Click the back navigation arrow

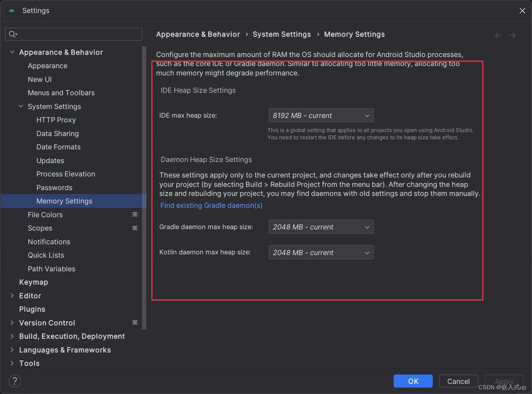point(498,35)
